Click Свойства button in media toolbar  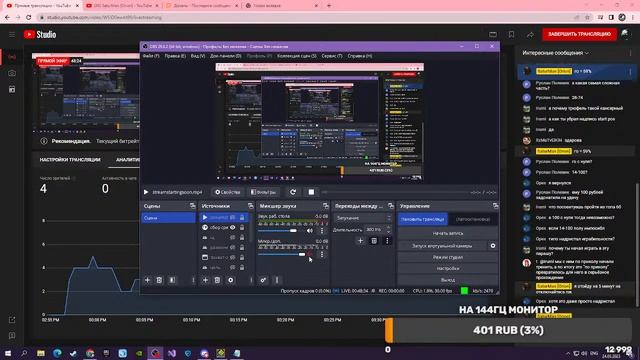coord(228,192)
